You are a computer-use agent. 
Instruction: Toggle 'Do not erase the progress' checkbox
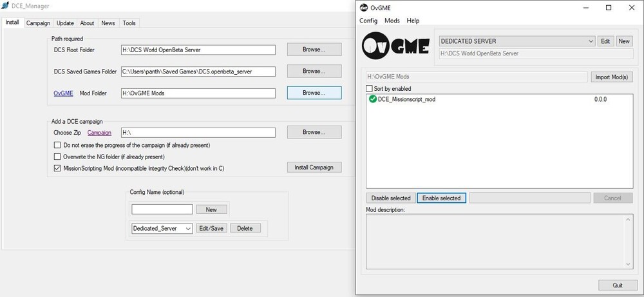tap(57, 145)
